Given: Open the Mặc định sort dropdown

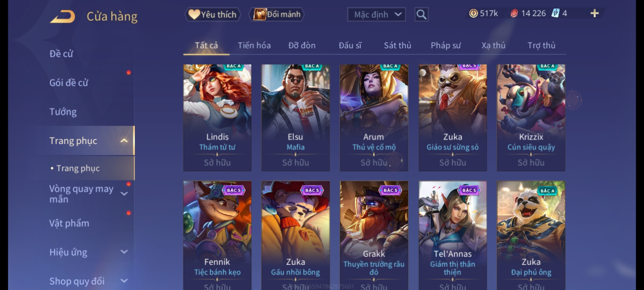Looking at the screenshot, I should (x=376, y=15).
